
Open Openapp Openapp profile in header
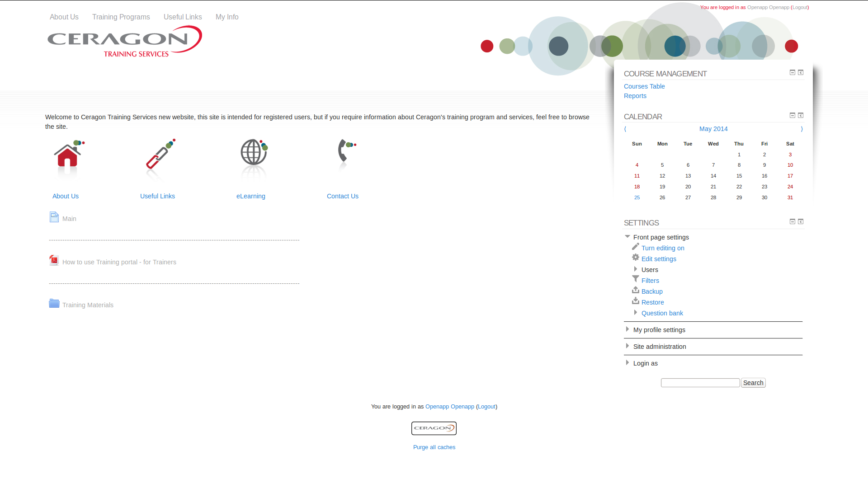pyautogui.click(x=768, y=7)
